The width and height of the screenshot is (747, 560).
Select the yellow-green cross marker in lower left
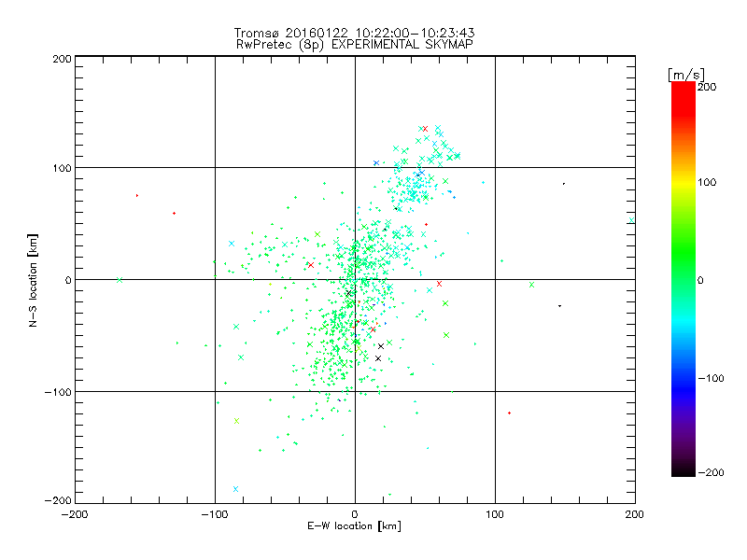click(x=236, y=421)
